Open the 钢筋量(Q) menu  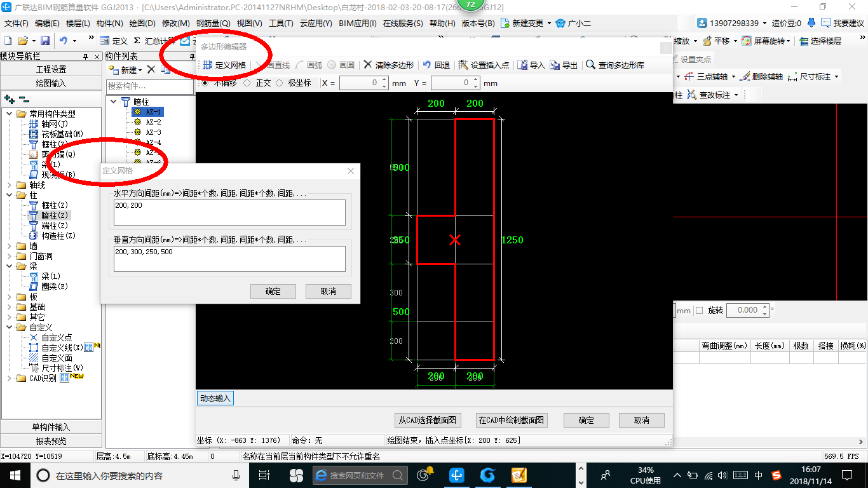pos(213,24)
